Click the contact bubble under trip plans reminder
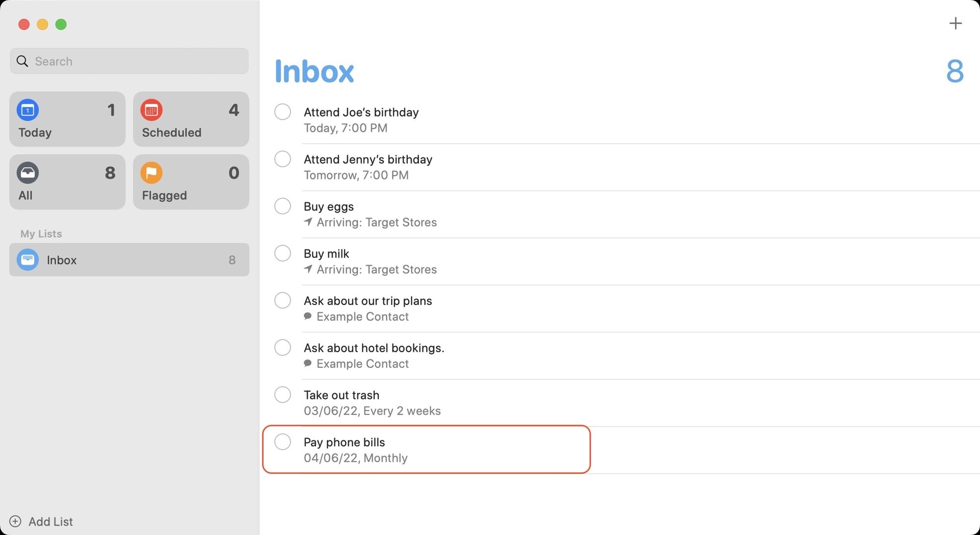The image size is (980, 535). point(308,316)
